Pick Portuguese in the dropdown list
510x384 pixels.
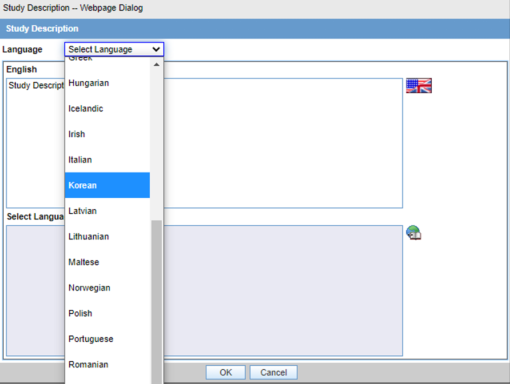click(107, 339)
